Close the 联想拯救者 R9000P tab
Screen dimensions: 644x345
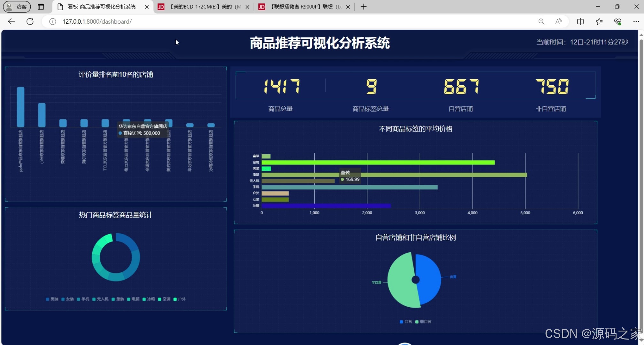(x=348, y=7)
